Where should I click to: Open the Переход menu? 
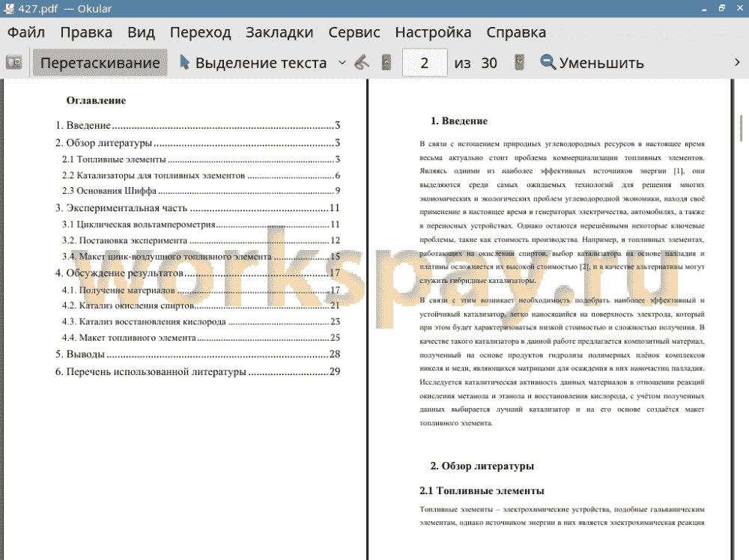pyautogui.click(x=200, y=32)
